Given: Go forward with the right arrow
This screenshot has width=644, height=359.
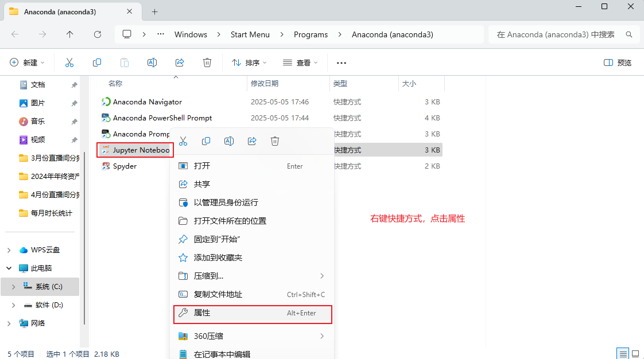Looking at the screenshot, I should coord(42,34).
